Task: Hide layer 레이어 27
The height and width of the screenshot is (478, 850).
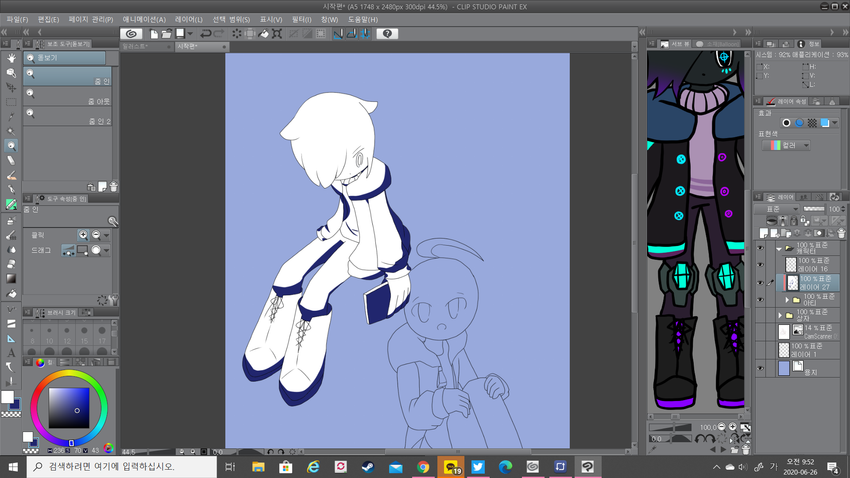Action: click(x=760, y=282)
